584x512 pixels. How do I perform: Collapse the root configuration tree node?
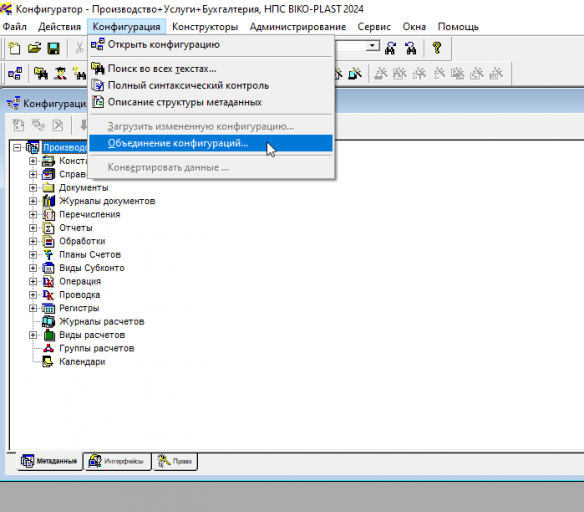[x=17, y=147]
